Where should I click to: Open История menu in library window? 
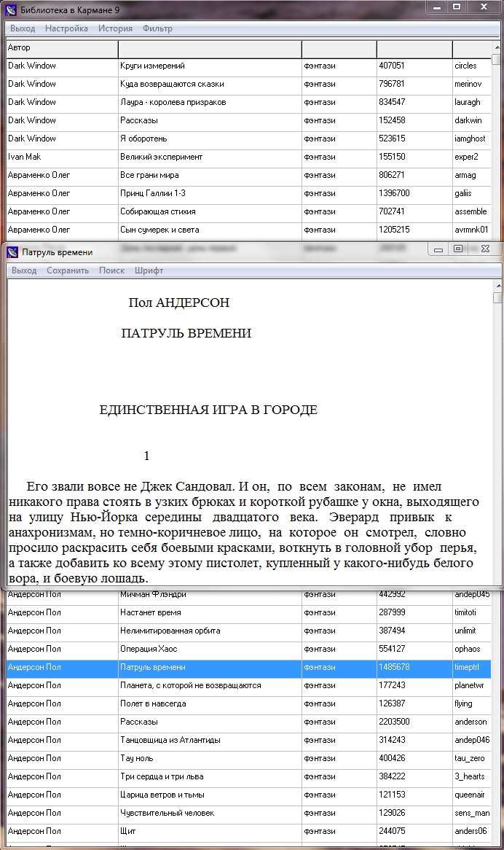[x=115, y=28]
